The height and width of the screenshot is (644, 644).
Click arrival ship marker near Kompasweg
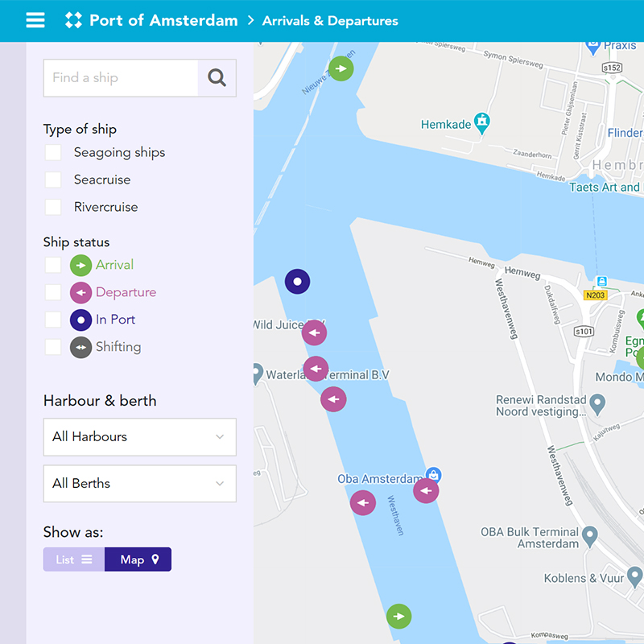[398, 617]
